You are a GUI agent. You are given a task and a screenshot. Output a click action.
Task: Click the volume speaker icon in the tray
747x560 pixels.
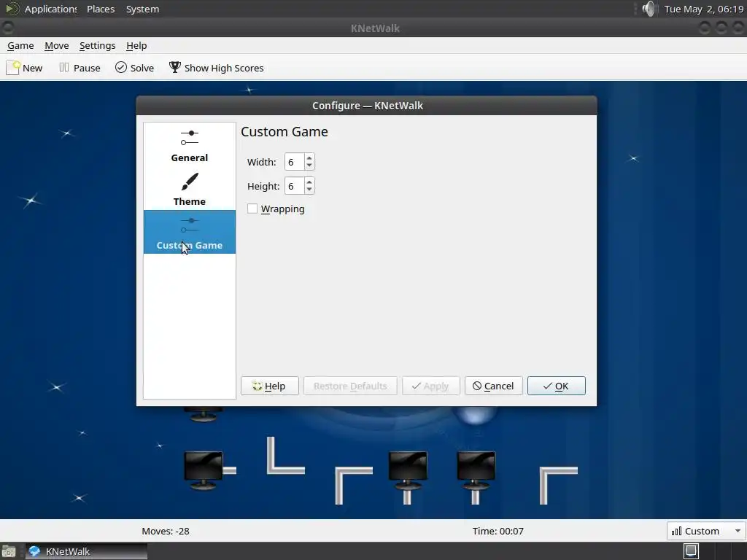[x=649, y=9]
